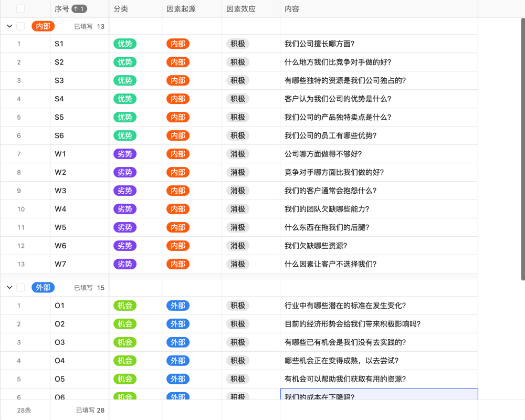525x420 pixels.
Task: Click the 机会 tag in row O3
Action: 124,342
